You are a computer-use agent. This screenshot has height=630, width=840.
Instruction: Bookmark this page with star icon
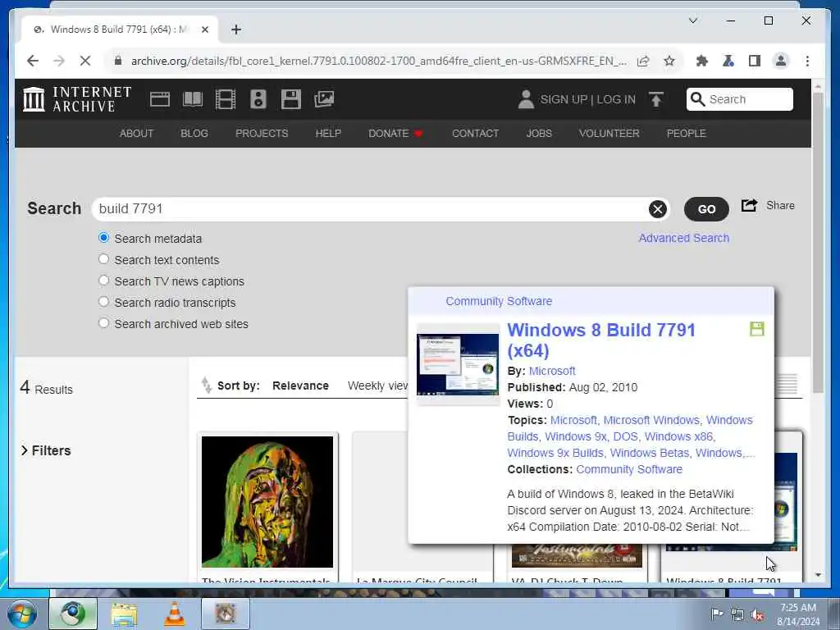pyautogui.click(x=669, y=61)
